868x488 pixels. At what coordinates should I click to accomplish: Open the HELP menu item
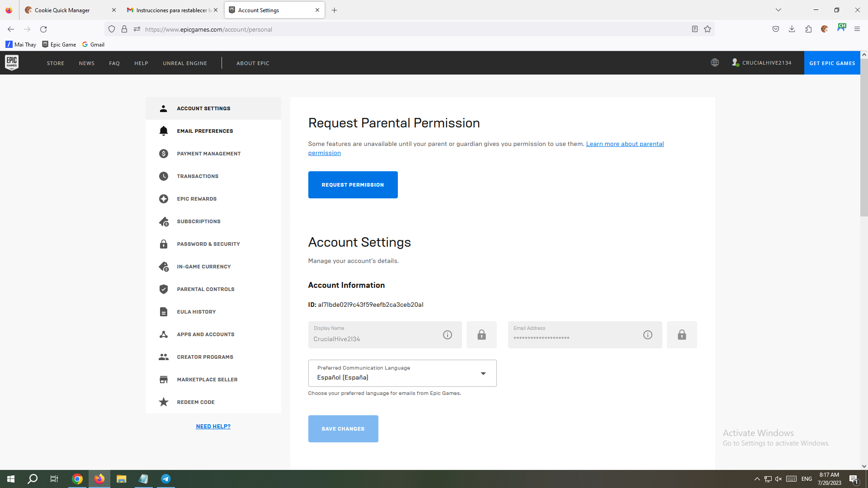coord(141,63)
